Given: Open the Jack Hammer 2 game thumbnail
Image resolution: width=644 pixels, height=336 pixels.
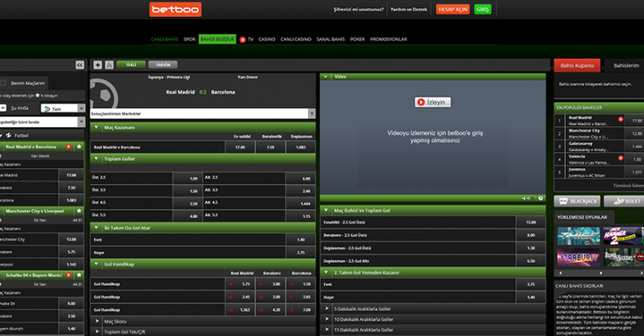Looking at the screenshot, I should tap(623, 236).
